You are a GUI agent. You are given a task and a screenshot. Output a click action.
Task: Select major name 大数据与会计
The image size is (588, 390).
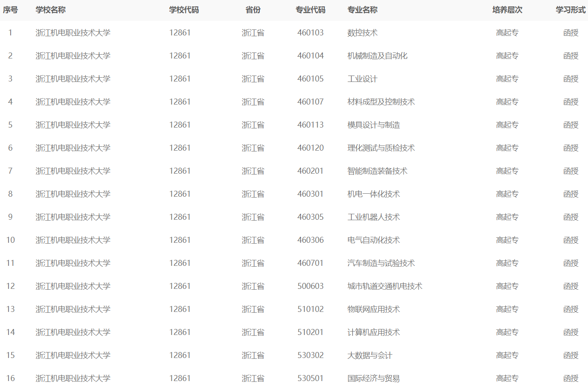(x=370, y=355)
